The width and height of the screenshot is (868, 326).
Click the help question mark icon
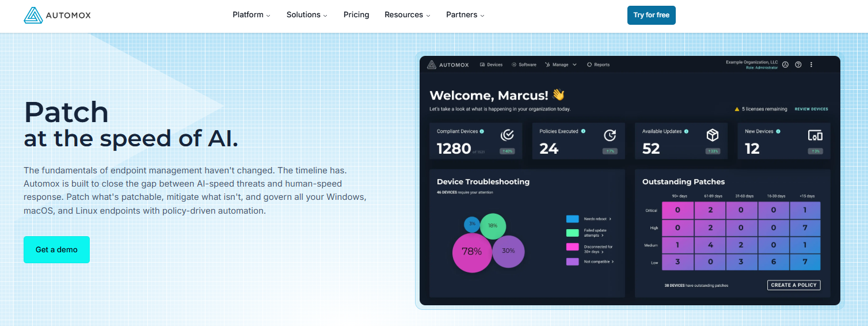coord(798,65)
